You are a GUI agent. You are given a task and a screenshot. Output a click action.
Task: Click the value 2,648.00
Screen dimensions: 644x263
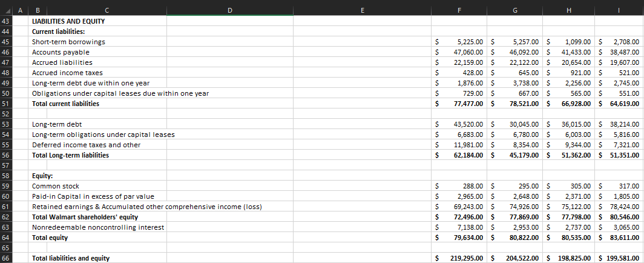[x=525, y=196]
